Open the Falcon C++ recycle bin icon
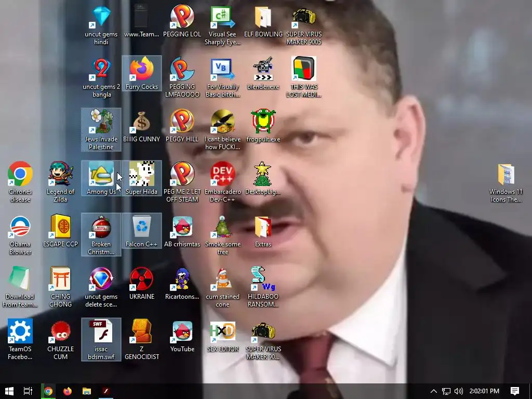The image size is (532, 399). tap(141, 231)
